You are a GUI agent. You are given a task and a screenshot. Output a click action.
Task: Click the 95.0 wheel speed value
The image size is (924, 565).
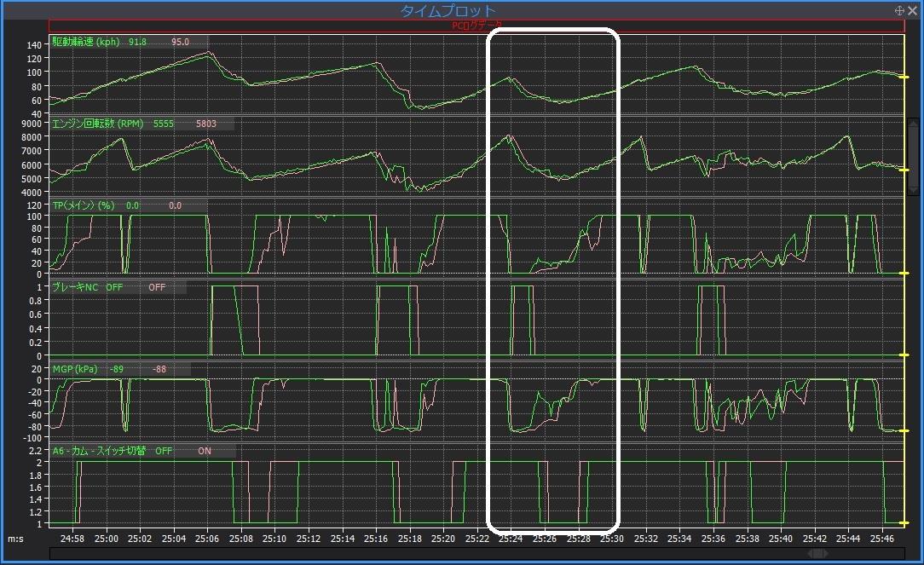click(181, 42)
